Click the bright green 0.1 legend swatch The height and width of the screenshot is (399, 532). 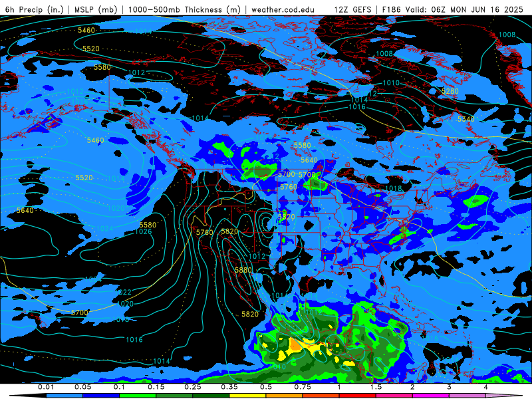(x=138, y=396)
